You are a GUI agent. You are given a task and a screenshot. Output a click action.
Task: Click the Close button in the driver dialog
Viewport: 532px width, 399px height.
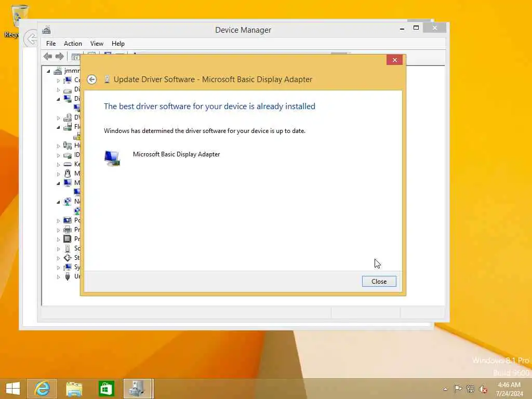(379, 281)
